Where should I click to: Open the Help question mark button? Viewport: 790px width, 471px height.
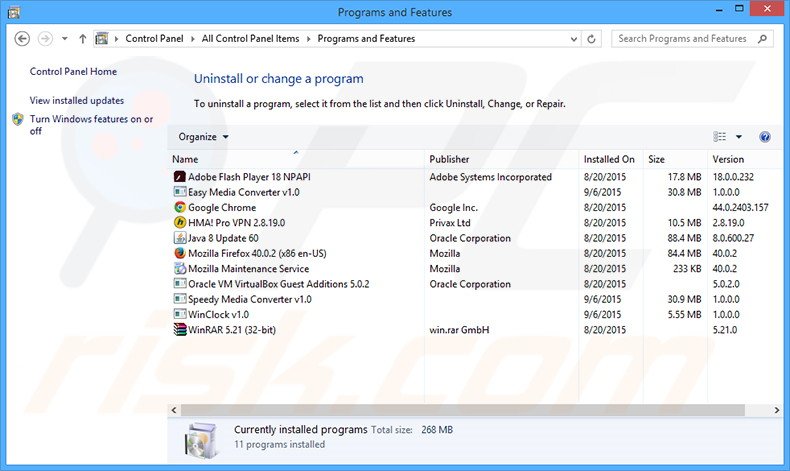pyautogui.click(x=764, y=137)
